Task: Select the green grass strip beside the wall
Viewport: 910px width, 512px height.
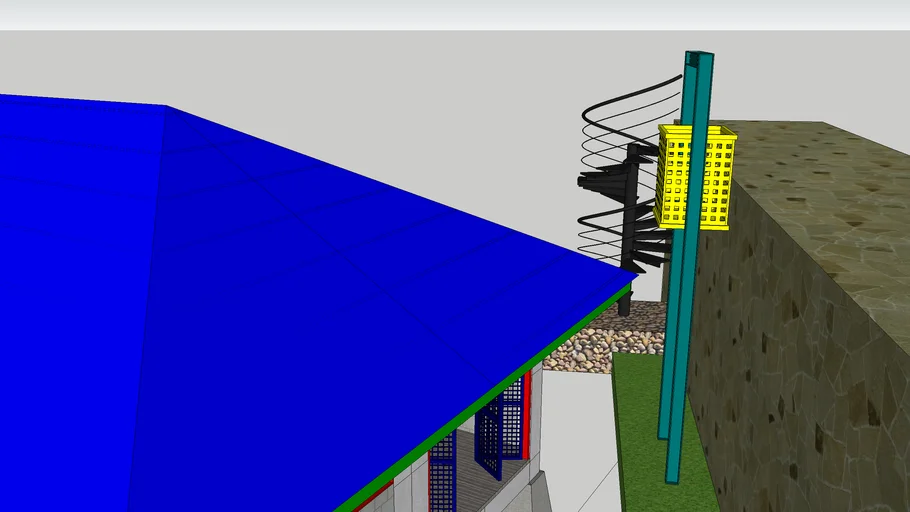Action: (640, 430)
